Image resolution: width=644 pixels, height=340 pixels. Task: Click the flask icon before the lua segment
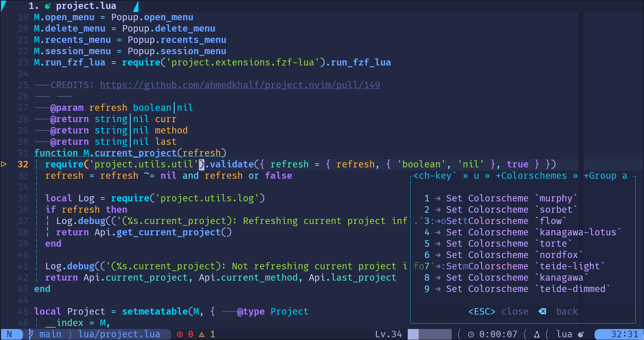(536, 334)
